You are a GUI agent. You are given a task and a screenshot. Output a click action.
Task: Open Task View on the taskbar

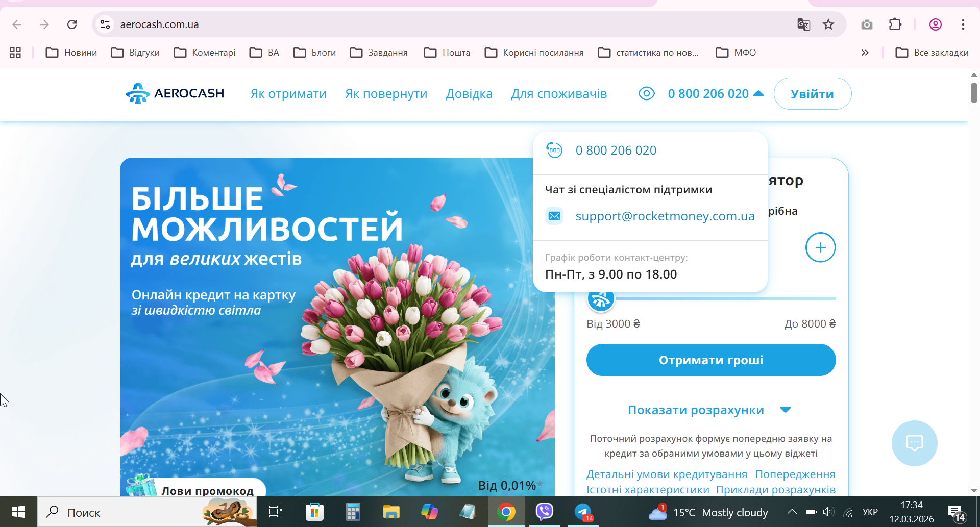coord(276,512)
